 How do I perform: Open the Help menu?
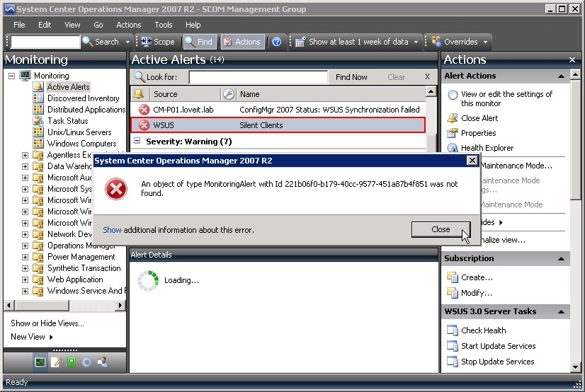click(x=193, y=25)
